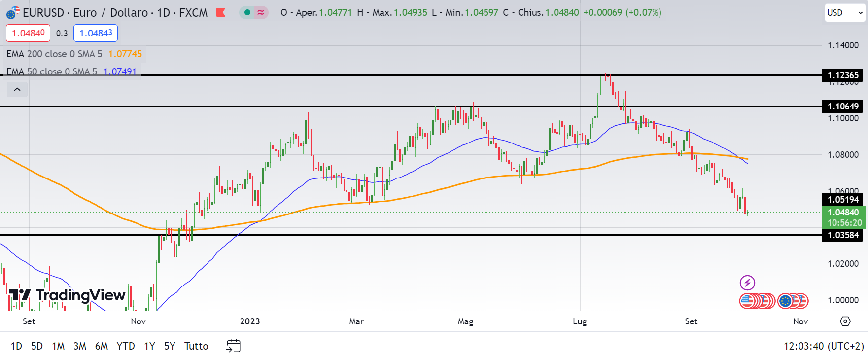The height and width of the screenshot is (357, 868).
Task: Click the 12:03:40 (UTC+2) timezone clock
Action: pyautogui.click(x=824, y=346)
